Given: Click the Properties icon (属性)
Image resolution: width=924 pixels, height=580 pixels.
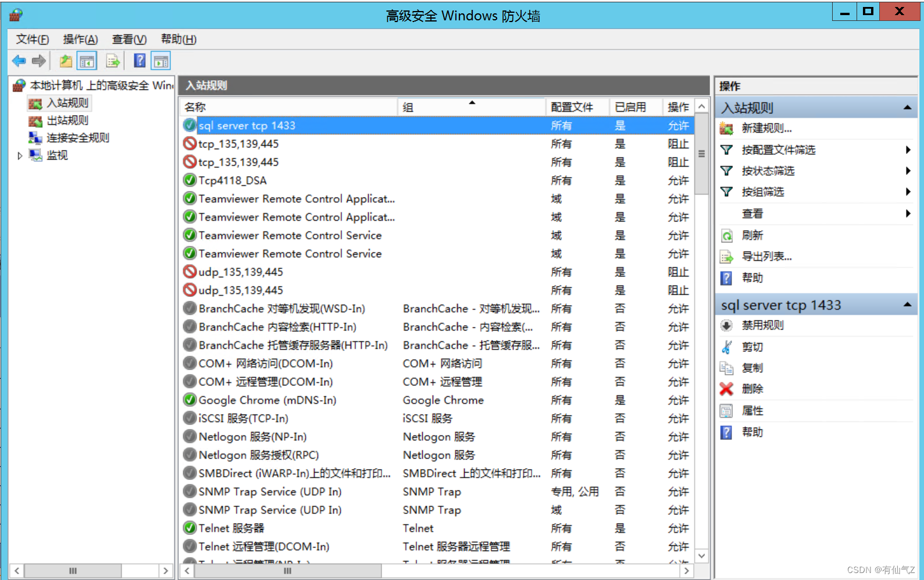Looking at the screenshot, I should pyautogui.click(x=726, y=411).
